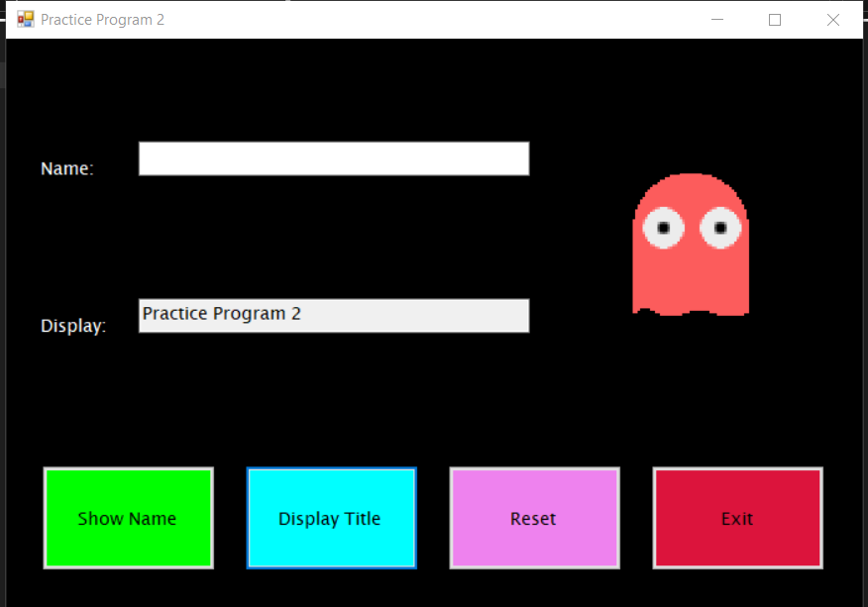
Task: Click the button that clears the form
Action: 534,518
